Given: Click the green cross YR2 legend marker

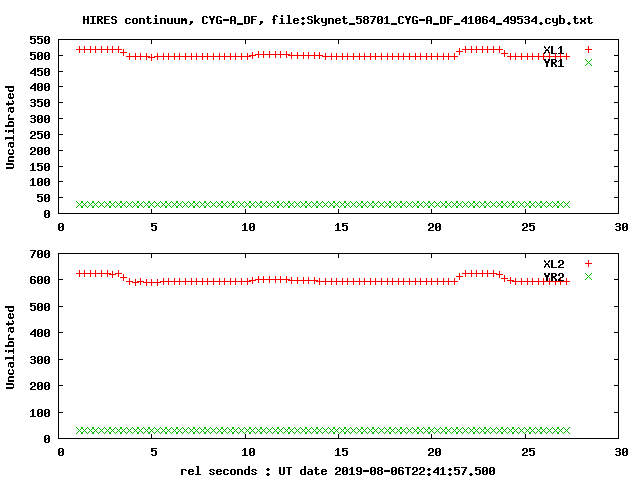Looking at the screenshot, I should point(588,277).
